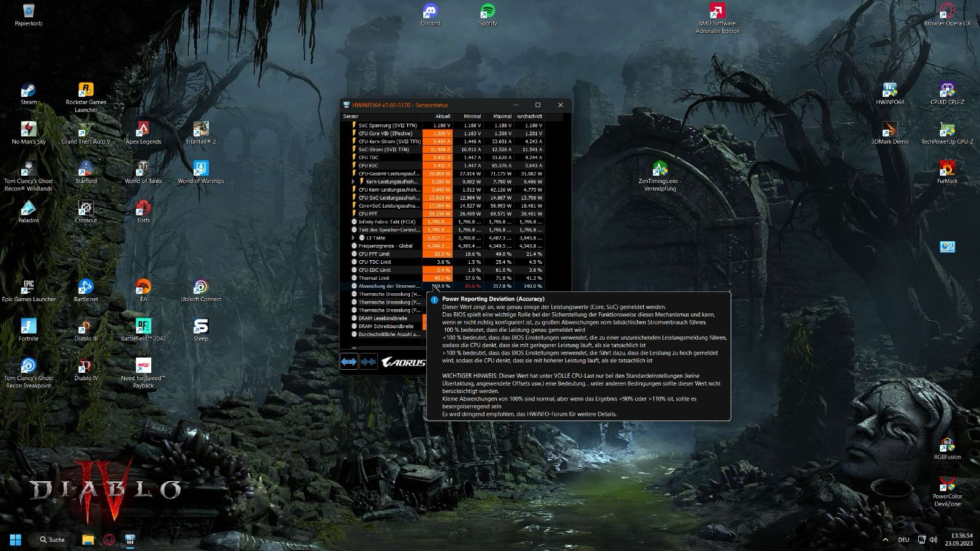Select the Battlefield 2042 icon
The width and height of the screenshot is (980, 551).
coord(143,329)
